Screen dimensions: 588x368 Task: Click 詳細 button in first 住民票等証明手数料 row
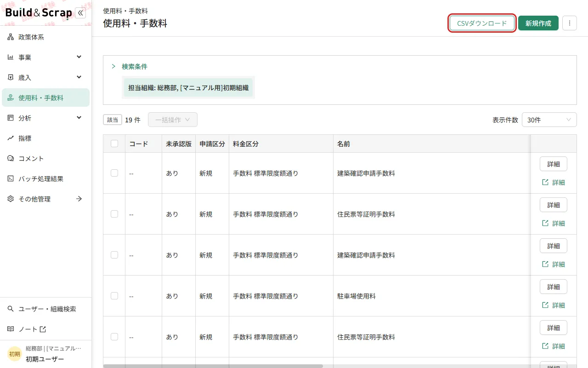[x=554, y=205]
